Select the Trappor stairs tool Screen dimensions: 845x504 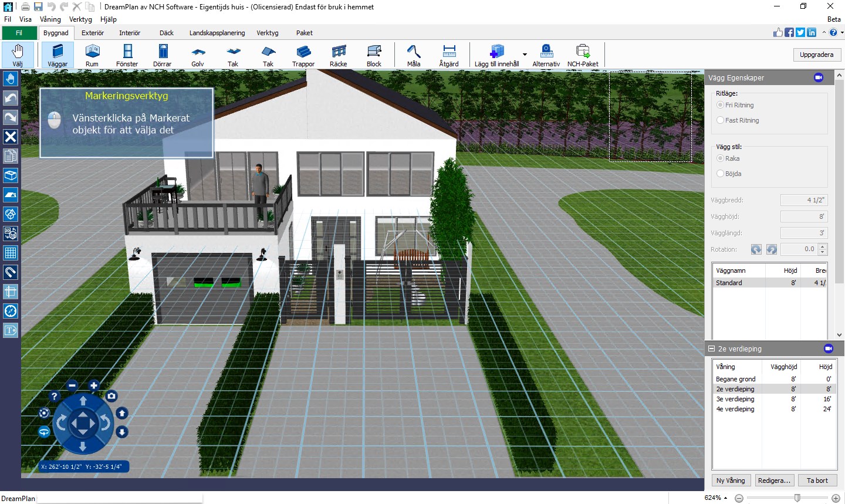point(303,55)
